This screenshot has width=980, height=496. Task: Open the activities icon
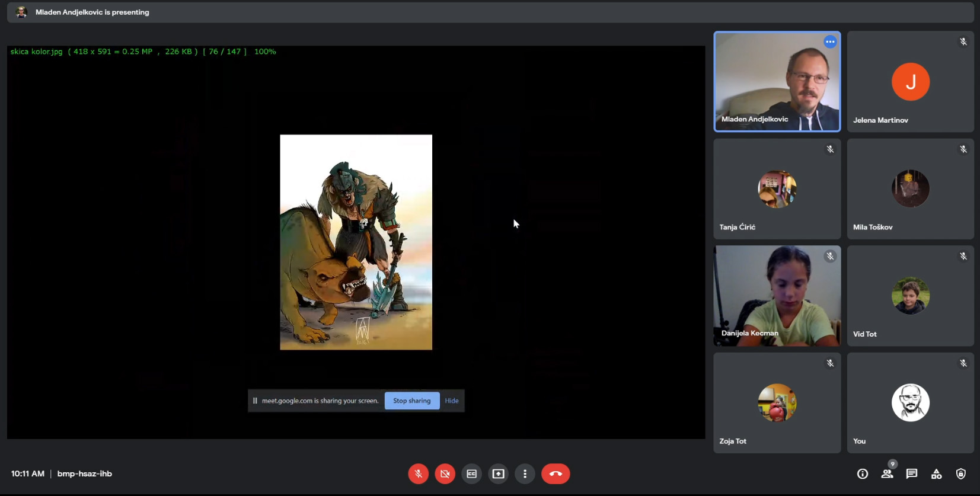pyautogui.click(x=936, y=473)
